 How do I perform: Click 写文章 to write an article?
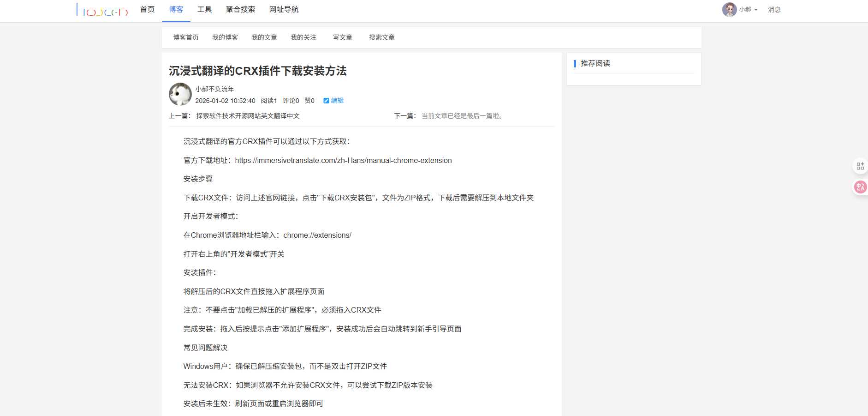[343, 37]
